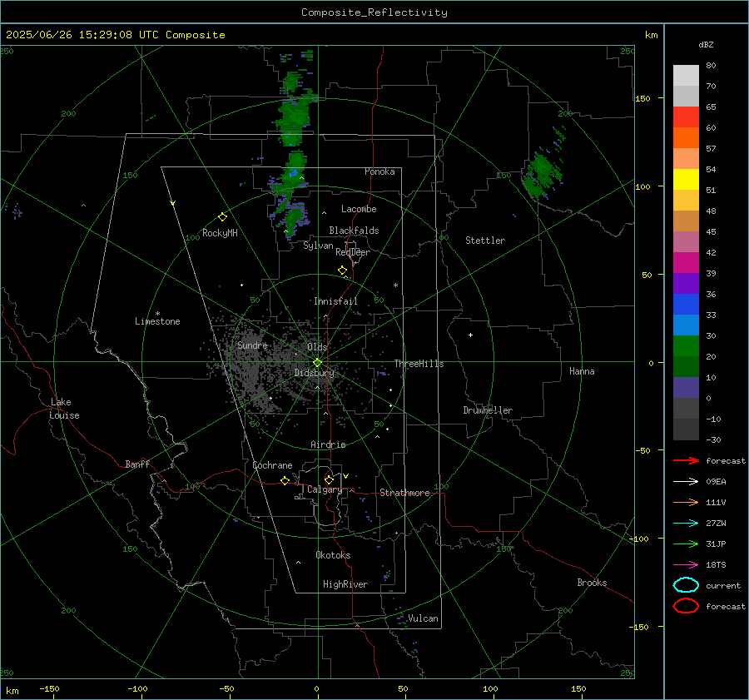Click the yellow diamond marker below RedDeer
This screenshot has width=749, height=700.
pos(342,271)
